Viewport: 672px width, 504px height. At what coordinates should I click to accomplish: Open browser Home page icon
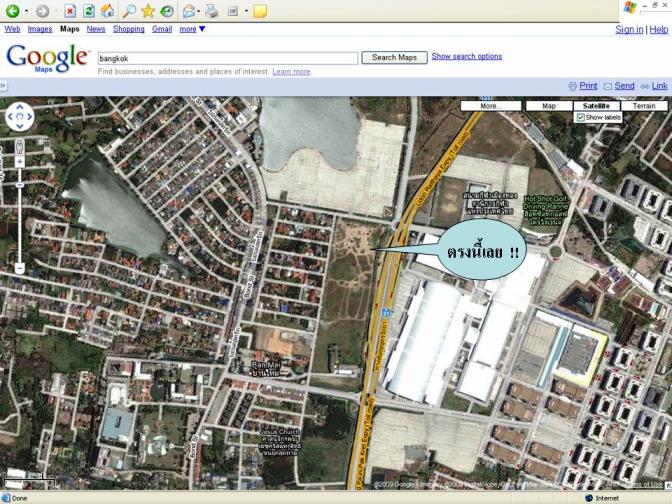coord(107,11)
